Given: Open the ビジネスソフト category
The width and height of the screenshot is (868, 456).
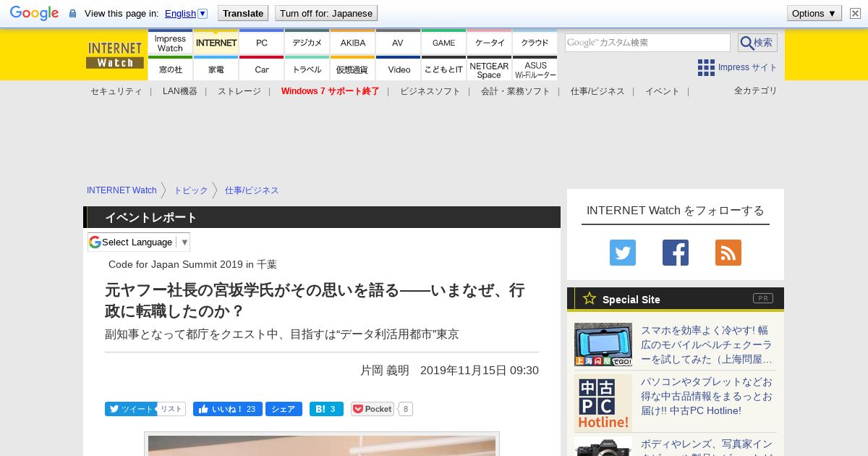Looking at the screenshot, I should pos(430,91).
